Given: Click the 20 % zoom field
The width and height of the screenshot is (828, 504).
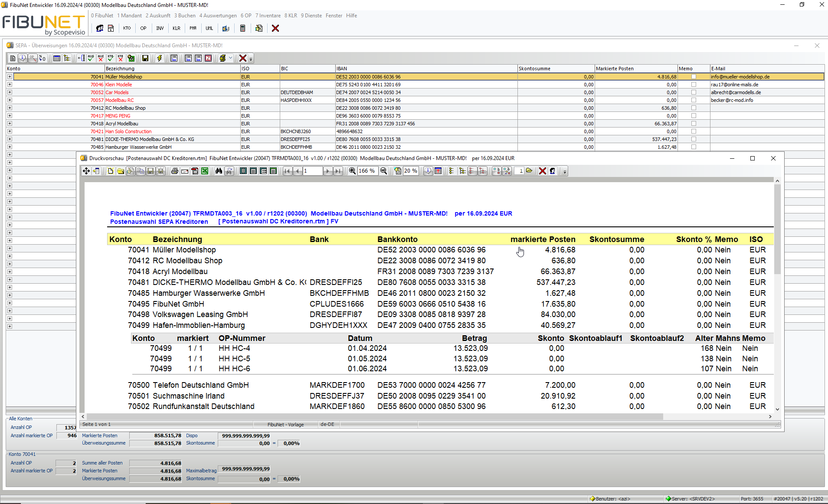Looking at the screenshot, I should [411, 171].
